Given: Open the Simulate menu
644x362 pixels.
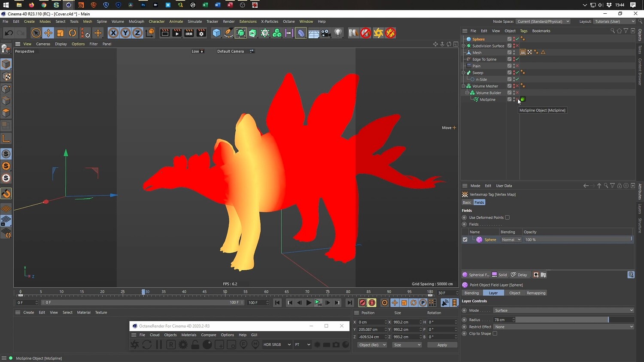Looking at the screenshot, I should pyautogui.click(x=194, y=21).
